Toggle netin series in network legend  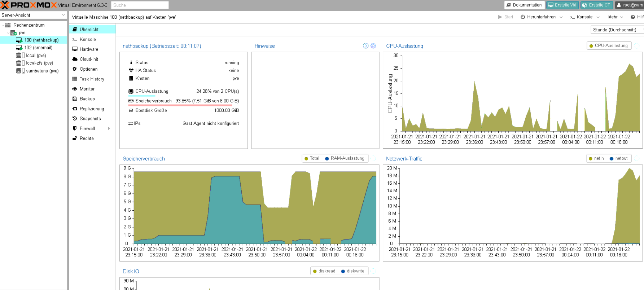pos(596,158)
